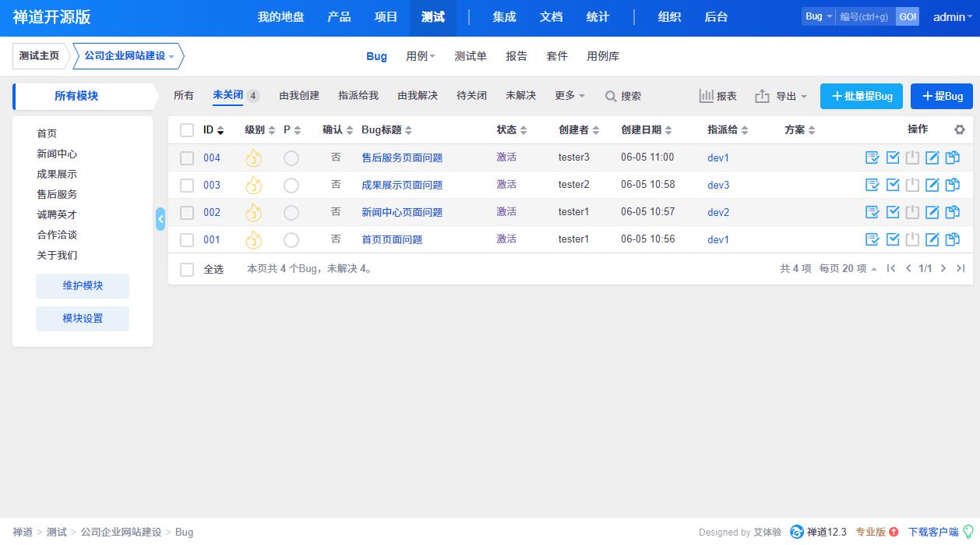The image size is (980, 545).
Task: Click copy icon for bug 004
Action: coord(952,157)
